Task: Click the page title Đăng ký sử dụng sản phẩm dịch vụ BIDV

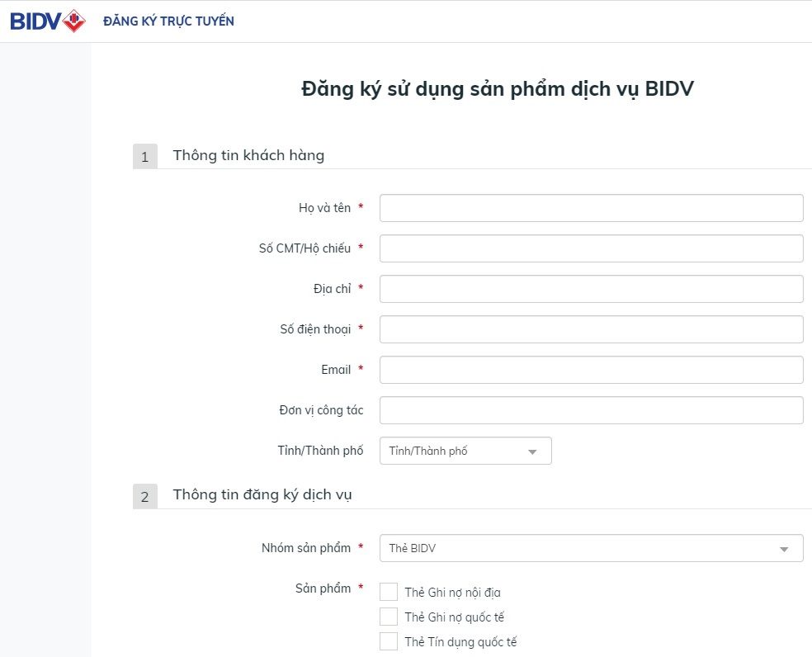Action: click(497, 89)
